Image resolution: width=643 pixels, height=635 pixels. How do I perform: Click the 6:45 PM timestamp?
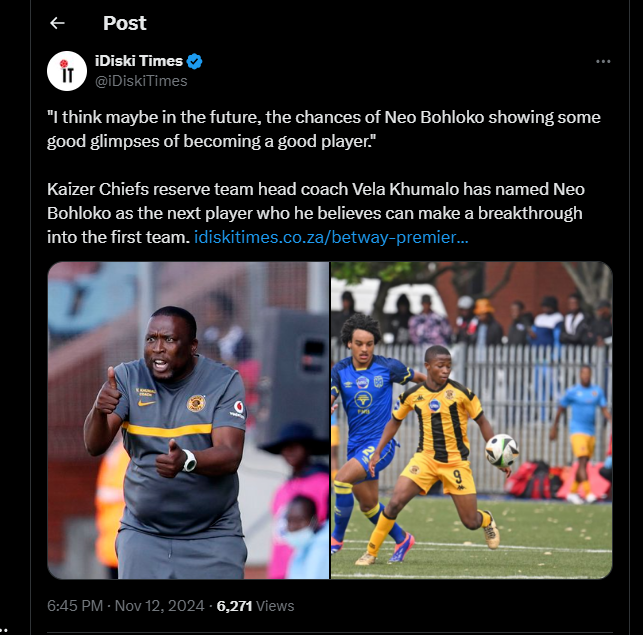point(77,606)
